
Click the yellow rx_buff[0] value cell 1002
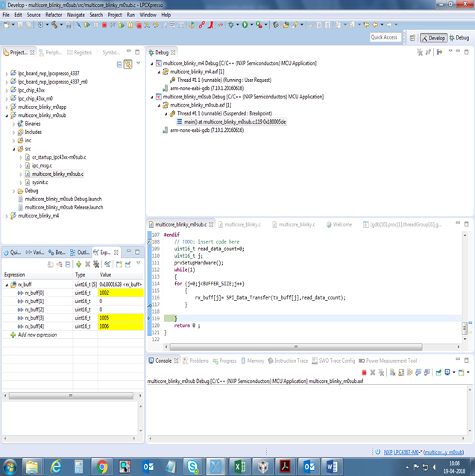pyautogui.click(x=121, y=293)
